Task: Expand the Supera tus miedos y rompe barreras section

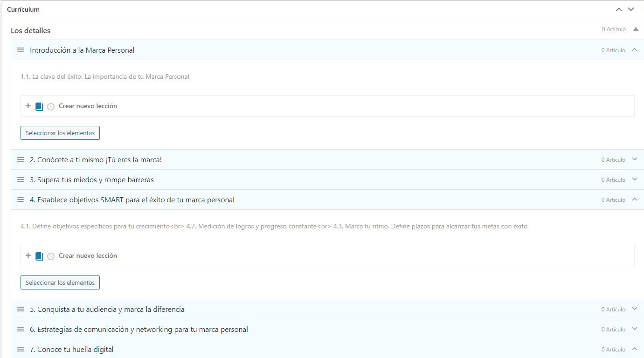Action: [634, 179]
